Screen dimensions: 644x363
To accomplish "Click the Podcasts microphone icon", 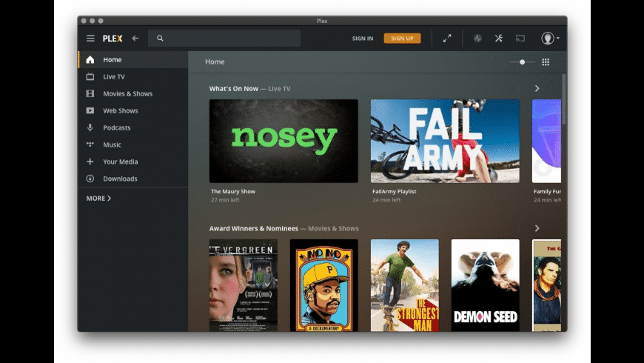I will tap(90, 127).
